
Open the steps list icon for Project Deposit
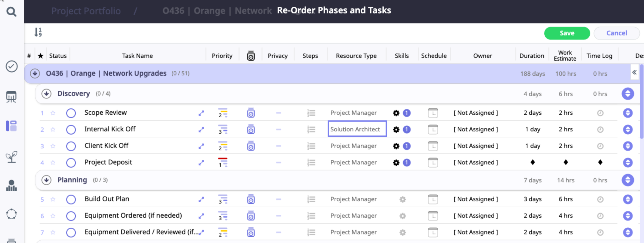[311, 163]
